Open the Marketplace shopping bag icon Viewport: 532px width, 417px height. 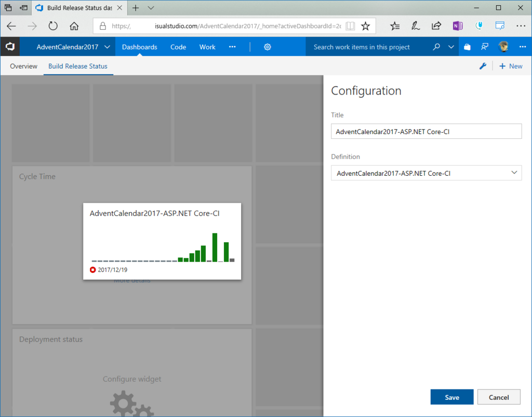coord(467,47)
